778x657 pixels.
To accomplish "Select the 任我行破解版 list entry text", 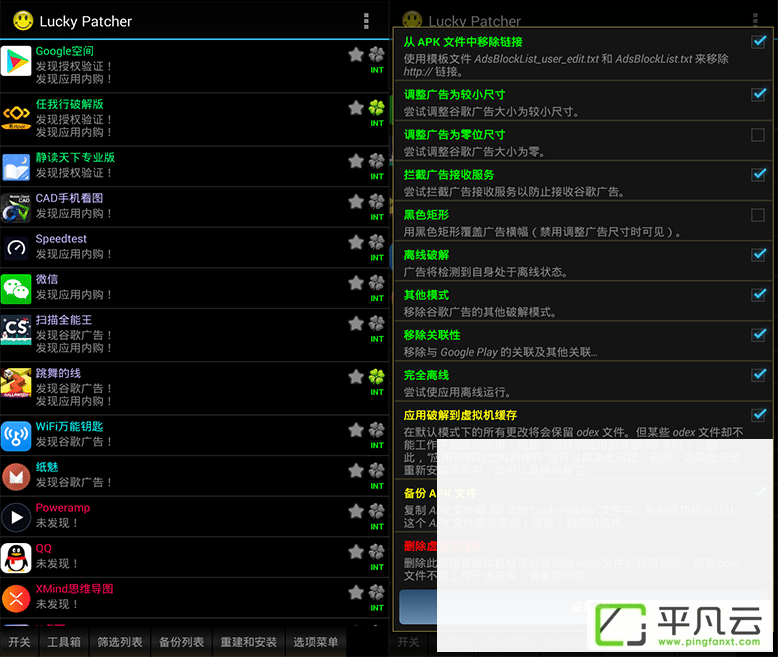I will click(69, 104).
